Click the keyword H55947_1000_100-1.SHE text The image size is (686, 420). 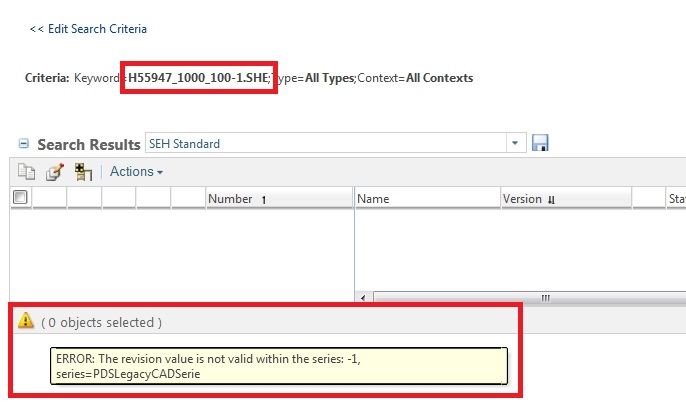point(199,78)
